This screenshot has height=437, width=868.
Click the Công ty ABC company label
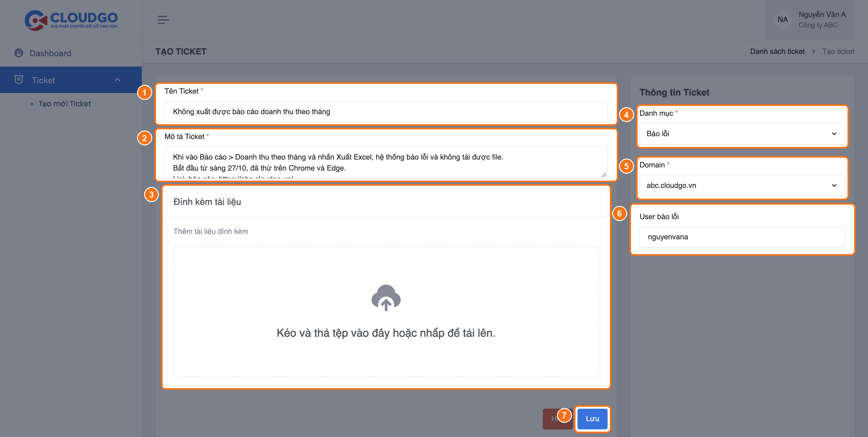[x=818, y=25]
